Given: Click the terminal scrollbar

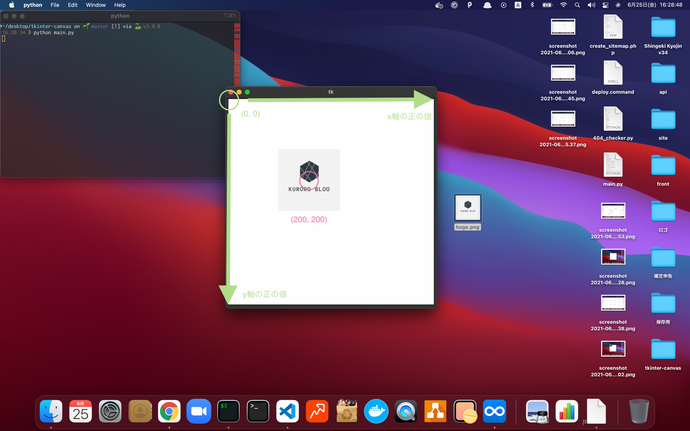Looking at the screenshot, I should 237,53.
